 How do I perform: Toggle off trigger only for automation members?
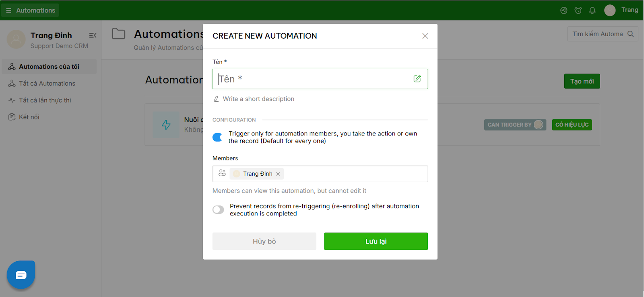(x=218, y=137)
